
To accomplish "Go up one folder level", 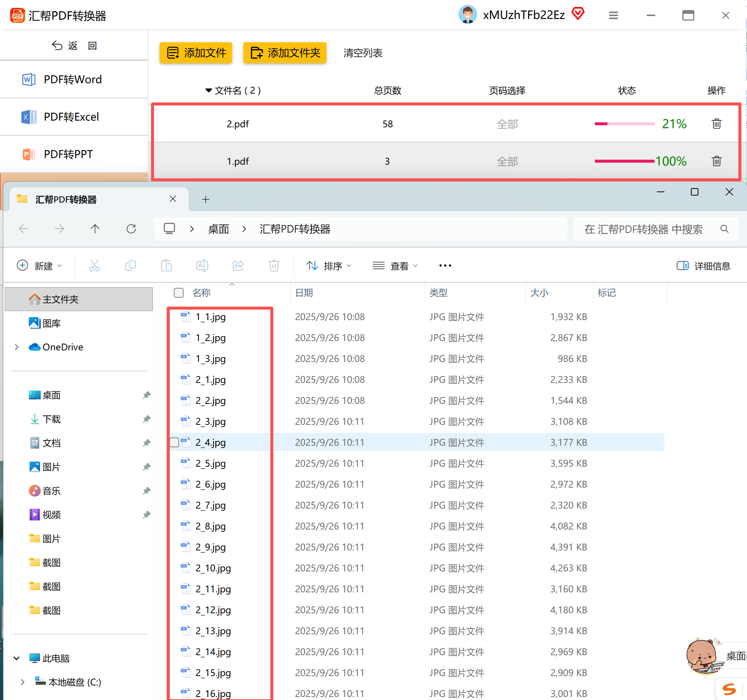I will (x=95, y=229).
